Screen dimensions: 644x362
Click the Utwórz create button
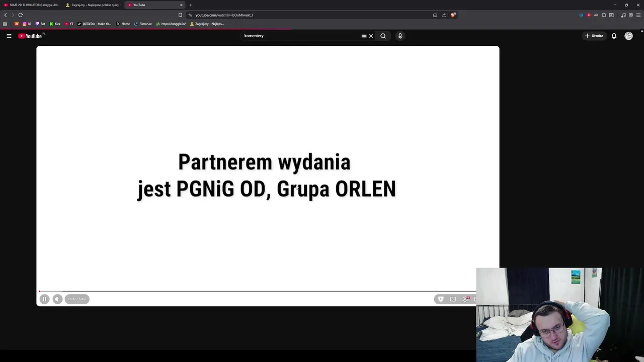point(594,36)
